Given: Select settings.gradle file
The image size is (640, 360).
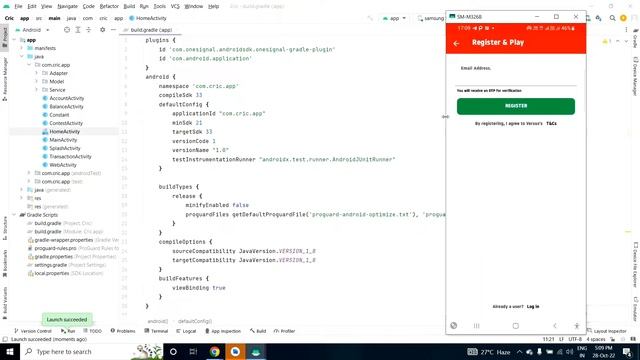Looking at the screenshot, I should pos(51,265).
